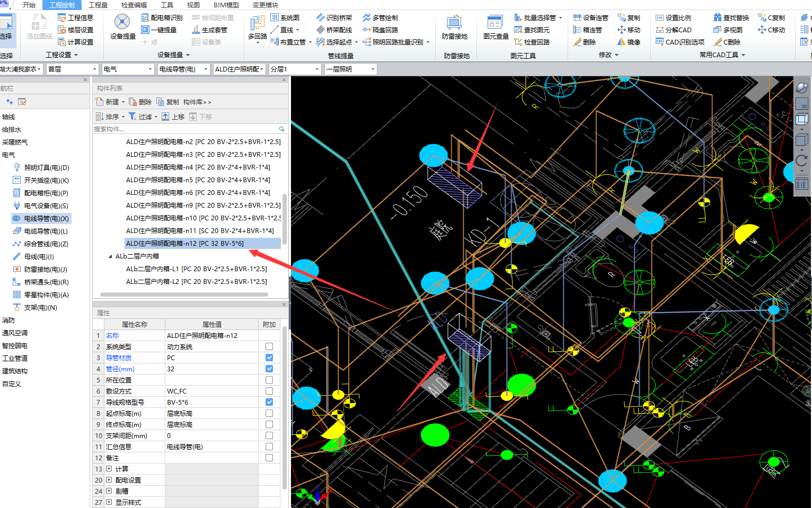Click the rotate view icon in canvas toolbar
This screenshot has width=812, height=508.
pos(802,161)
